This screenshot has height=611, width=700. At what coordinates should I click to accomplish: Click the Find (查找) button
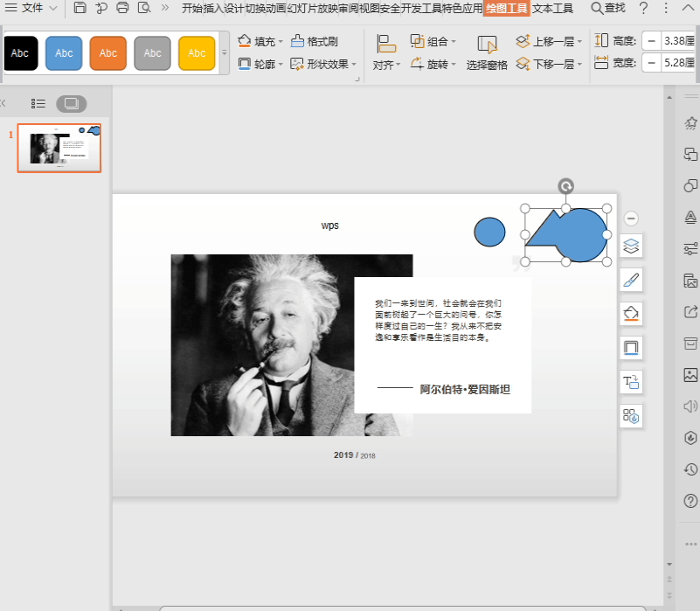[x=607, y=8]
